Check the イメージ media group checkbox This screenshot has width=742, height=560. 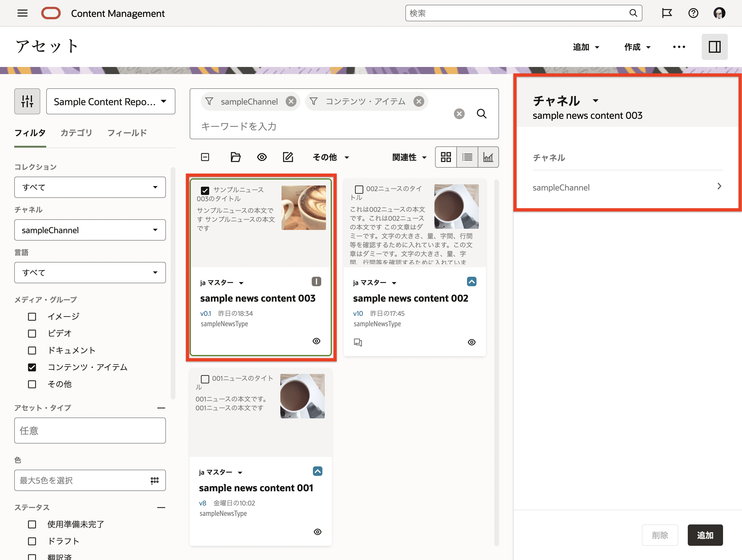32,316
